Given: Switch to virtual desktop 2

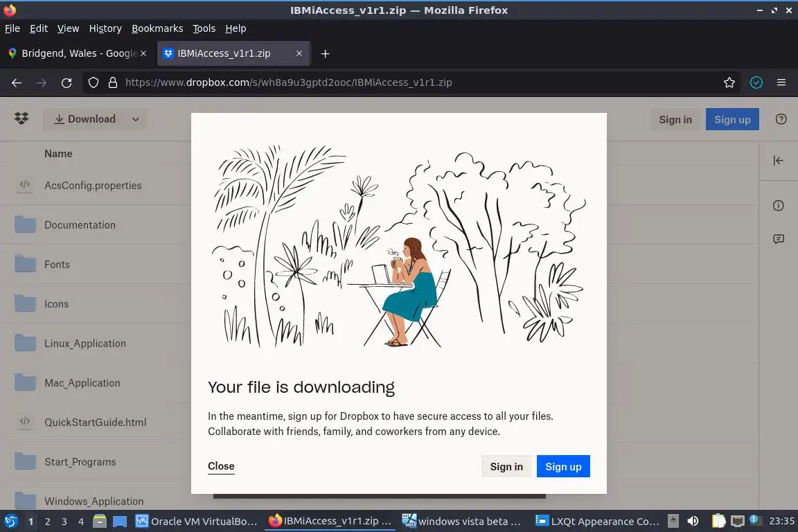Looking at the screenshot, I should [47, 522].
